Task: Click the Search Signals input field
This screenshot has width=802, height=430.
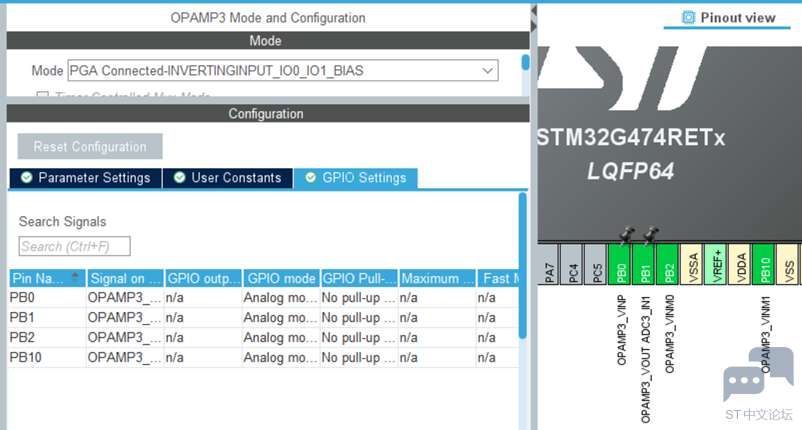Action: pos(75,246)
